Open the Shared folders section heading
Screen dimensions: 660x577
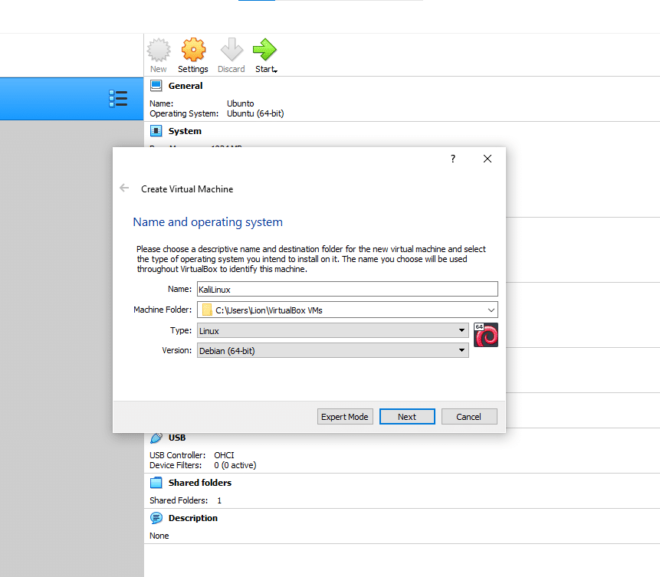click(x=200, y=483)
